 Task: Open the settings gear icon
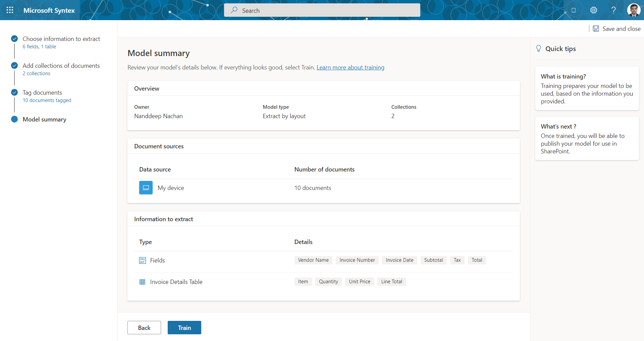click(x=593, y=10)
